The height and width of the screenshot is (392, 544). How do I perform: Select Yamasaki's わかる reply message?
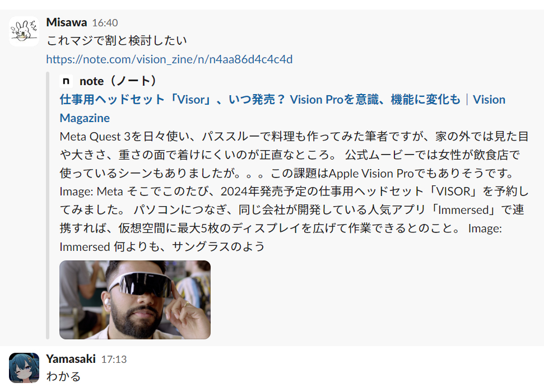coord(63,377)
